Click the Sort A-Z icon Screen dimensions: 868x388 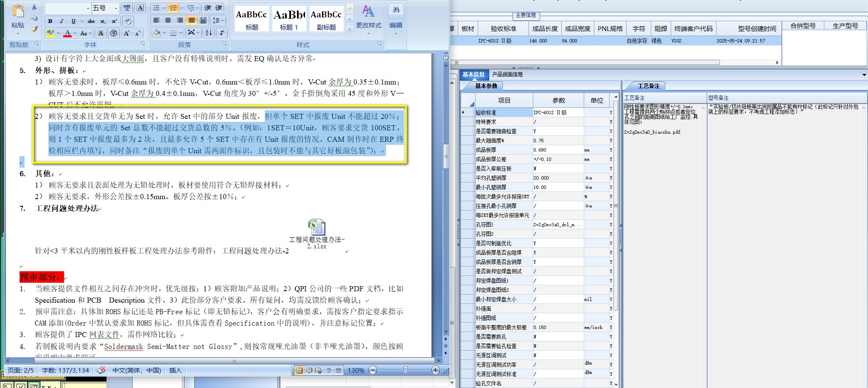(x=208, y=33)
